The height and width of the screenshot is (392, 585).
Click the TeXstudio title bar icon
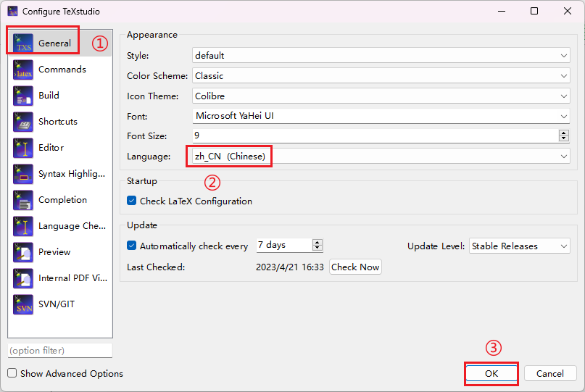pos(12,11)
